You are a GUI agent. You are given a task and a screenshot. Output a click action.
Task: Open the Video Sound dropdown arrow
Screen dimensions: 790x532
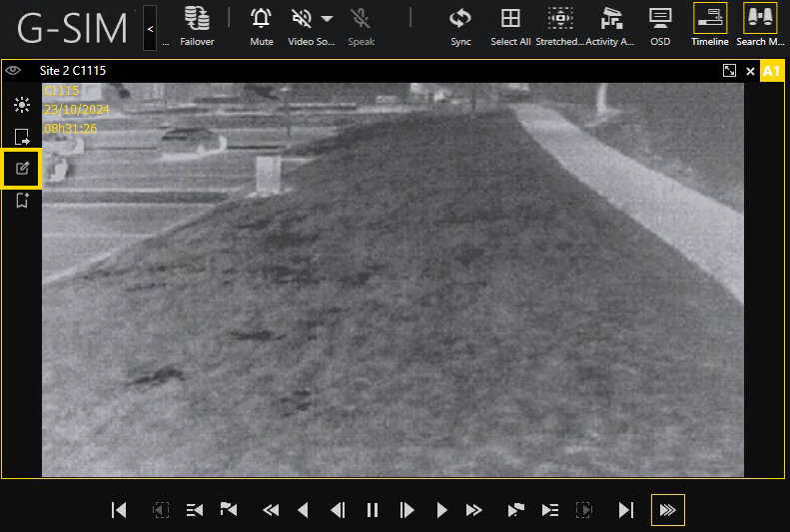[x=328, y=19]
